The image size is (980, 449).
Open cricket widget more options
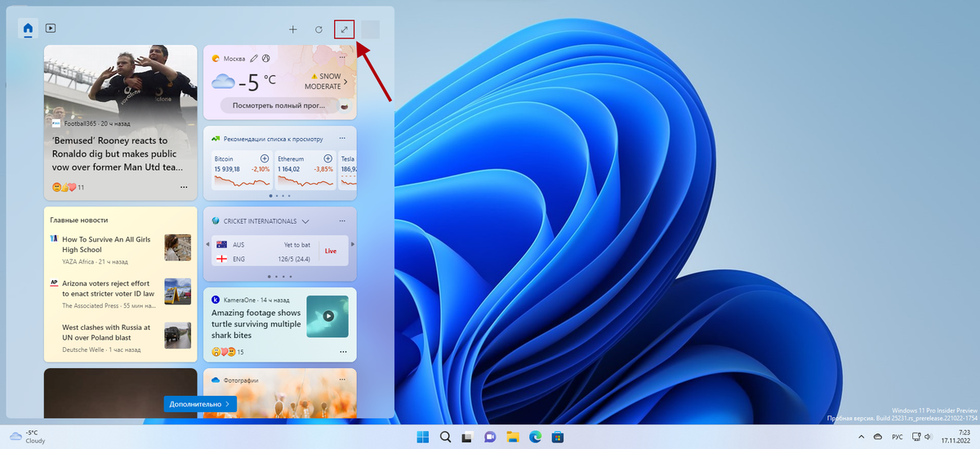(x=343, y=220)
